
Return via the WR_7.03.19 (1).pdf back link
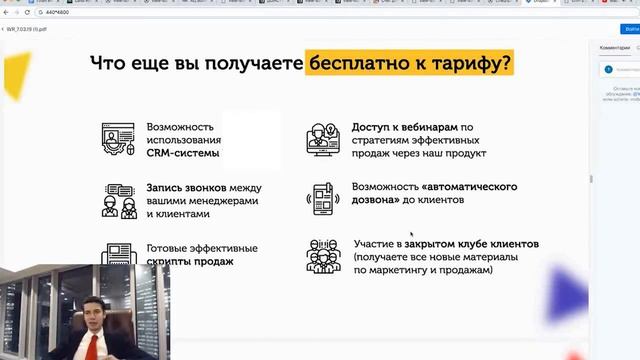coord(24,29)
